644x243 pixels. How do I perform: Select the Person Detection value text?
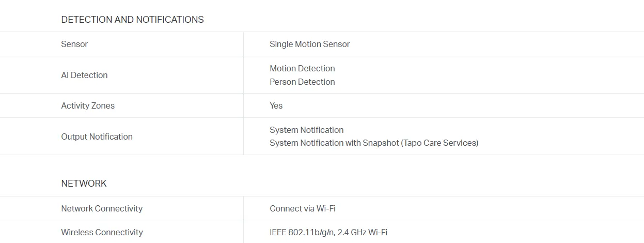coord(302,82)
